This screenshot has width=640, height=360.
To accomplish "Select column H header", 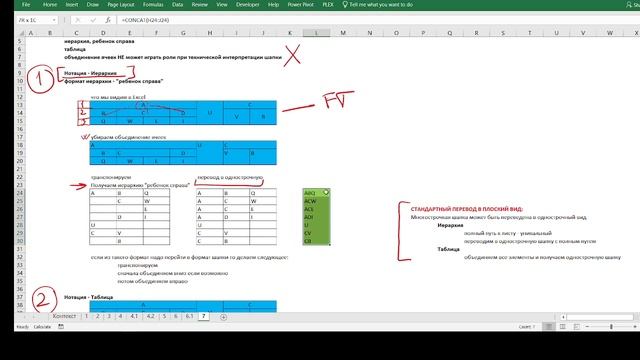I will pyautogui.click(x=210, y=33).
